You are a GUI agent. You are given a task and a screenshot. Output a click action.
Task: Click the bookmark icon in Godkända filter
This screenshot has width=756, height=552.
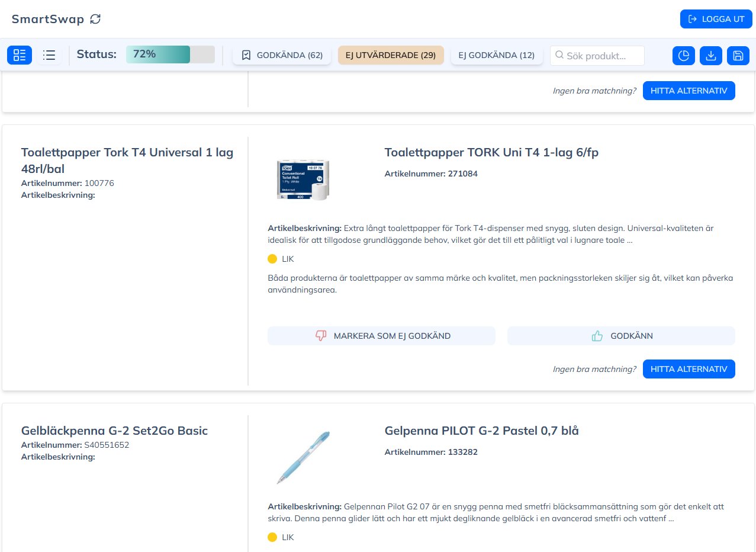[x=246, y=55]
